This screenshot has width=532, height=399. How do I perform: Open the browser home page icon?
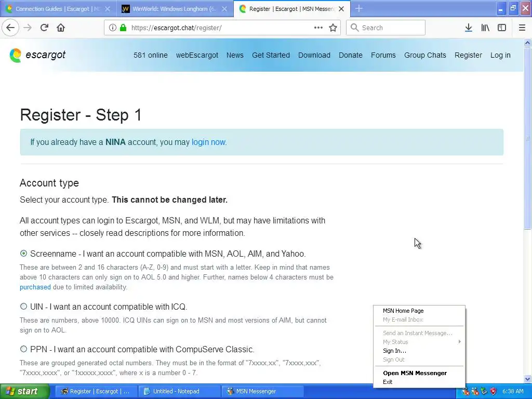click(61, 28)
